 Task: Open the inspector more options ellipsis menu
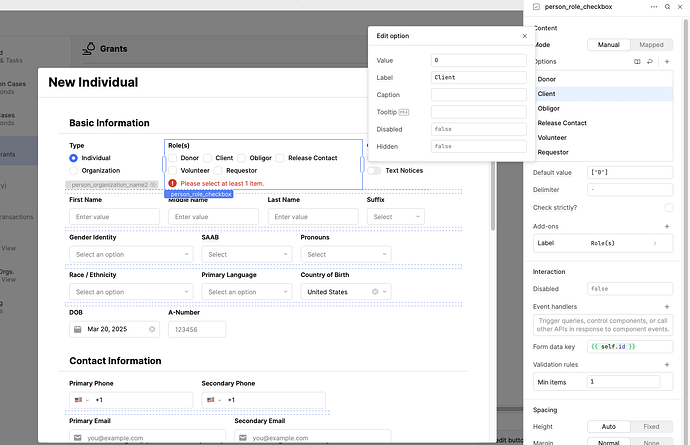(654, 7)
